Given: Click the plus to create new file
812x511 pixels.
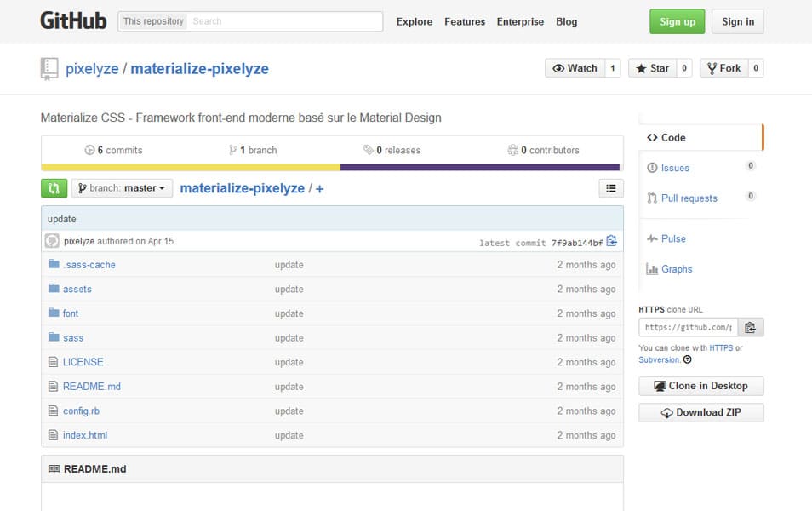Looking at the screenshot, I should 319,189.
